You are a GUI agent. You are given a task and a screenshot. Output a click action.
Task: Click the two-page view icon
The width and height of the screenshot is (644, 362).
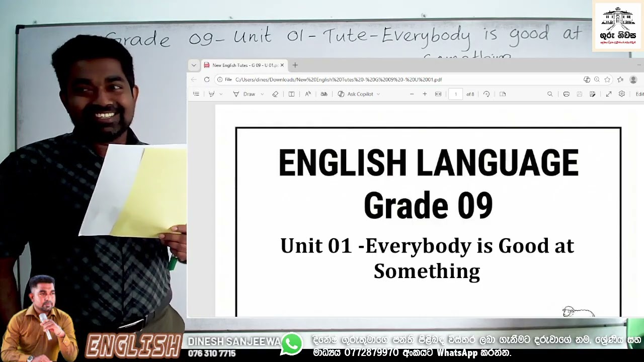(503, 94)
